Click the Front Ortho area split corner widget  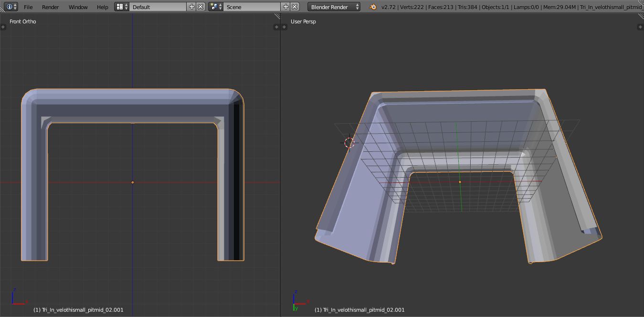pos(277,17)
